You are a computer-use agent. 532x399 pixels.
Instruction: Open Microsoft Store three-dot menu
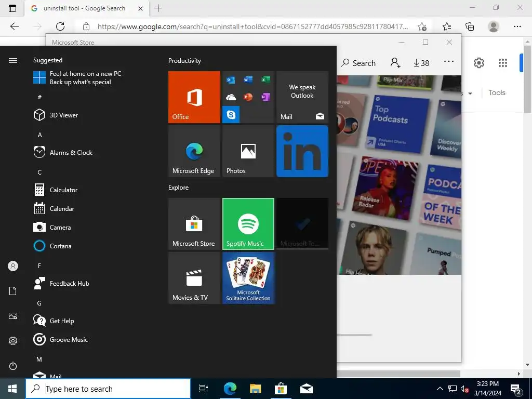[x=449, y=61]
